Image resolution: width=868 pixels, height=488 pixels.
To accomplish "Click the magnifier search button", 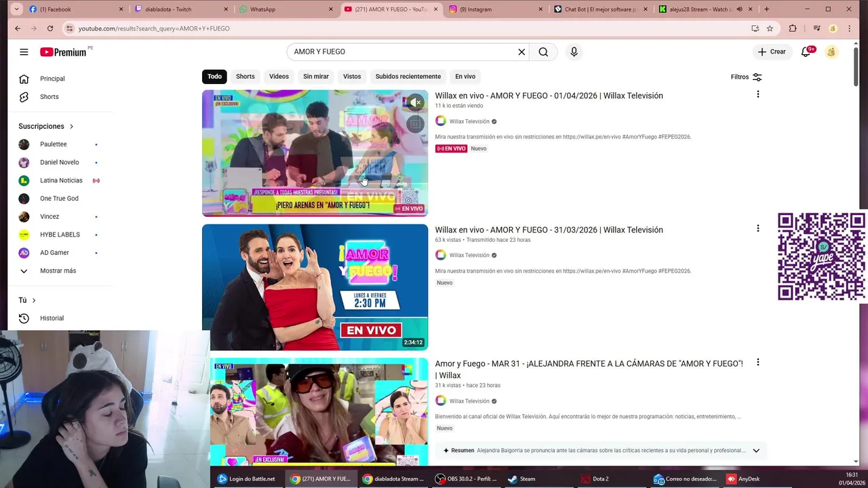I will pos(543,52).
